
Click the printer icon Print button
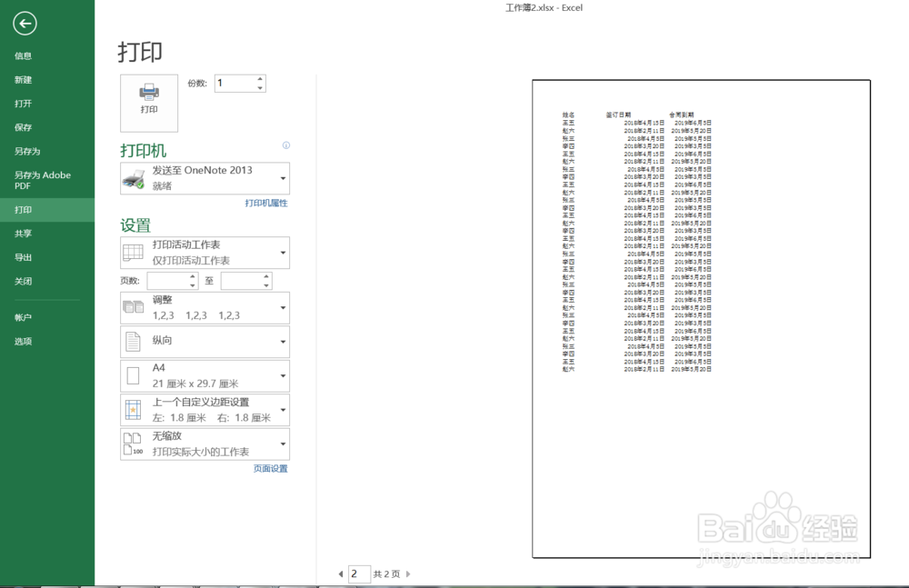point(149,103)
